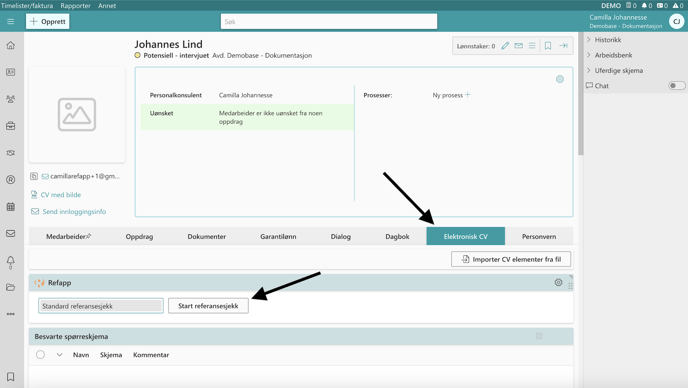688x388 pixels.
Task: Click the list lines icon in header toolbar
Action: pyautogui.click(x=532, y=46)
